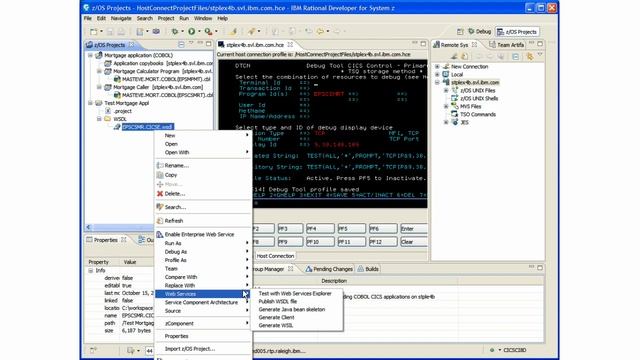640x360 pixels.
Task: Select Rename... in context menu
Action: point(203,165)
